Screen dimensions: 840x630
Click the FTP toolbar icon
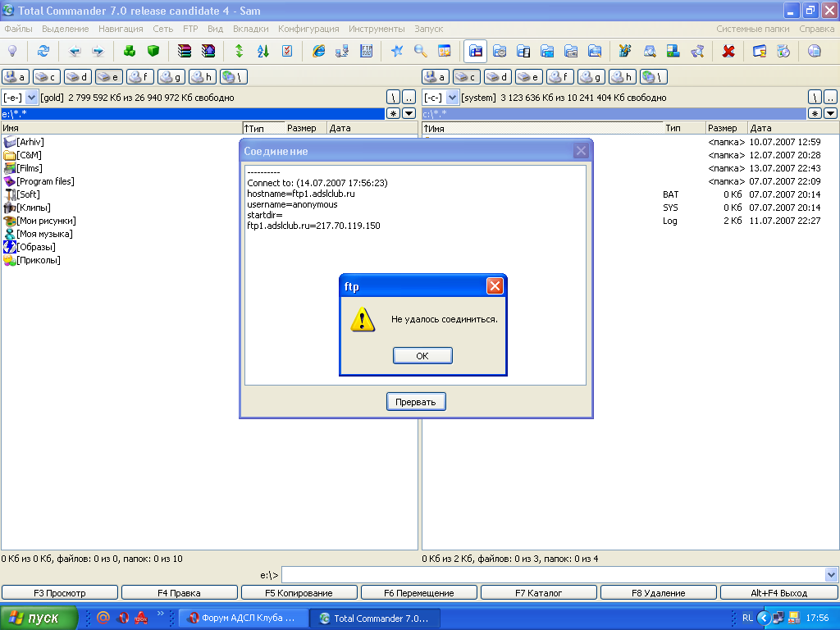[367, 51]
